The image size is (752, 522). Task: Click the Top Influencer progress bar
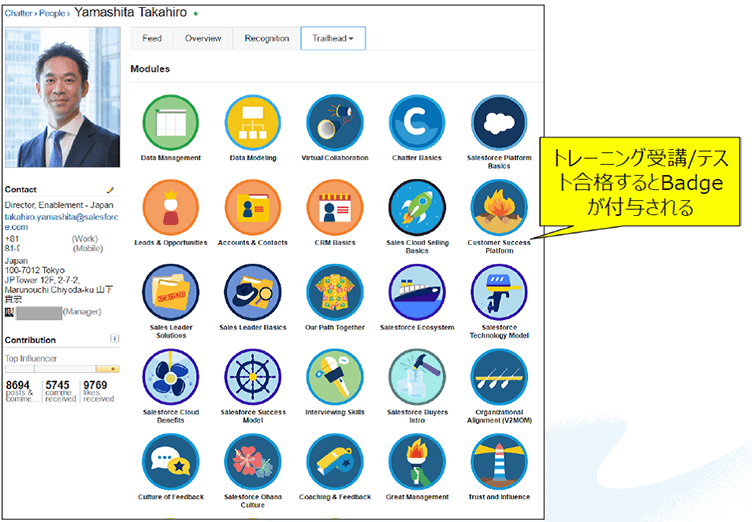(x=62, y=369)
